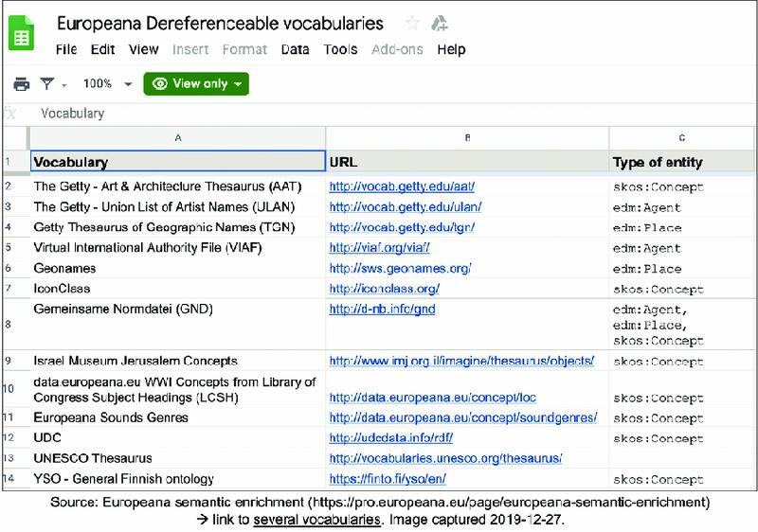
Task: Select the edm:Place cell in the Geonames row
Action: coord(681,269)
